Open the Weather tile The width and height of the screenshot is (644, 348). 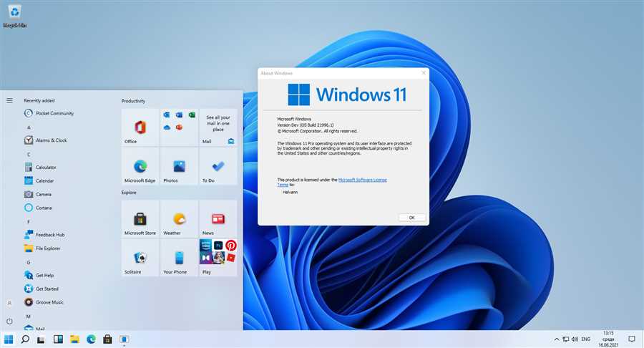click(x=179, y=218)
